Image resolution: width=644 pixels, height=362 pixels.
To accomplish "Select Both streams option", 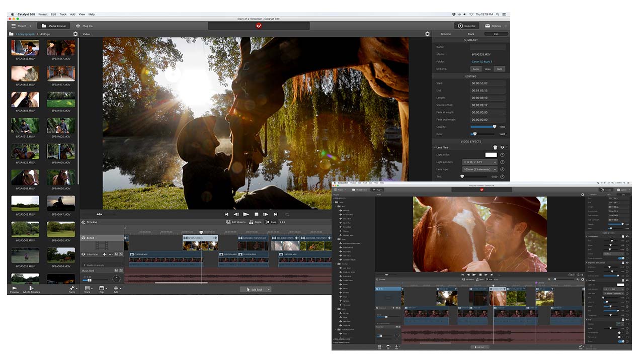I will 499,69.
